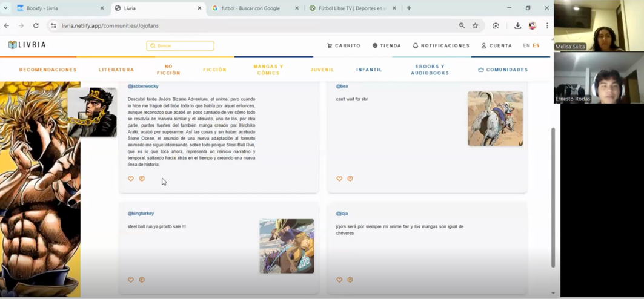Click the browser address bar URL
Viewport: 644px width, 299px height.
point(110,25)
